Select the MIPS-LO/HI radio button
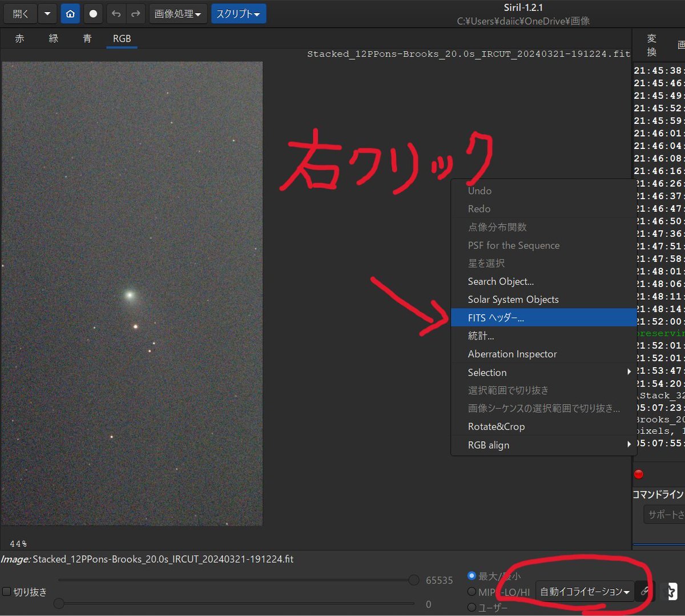The image size is (685, 616). [472, 591]
